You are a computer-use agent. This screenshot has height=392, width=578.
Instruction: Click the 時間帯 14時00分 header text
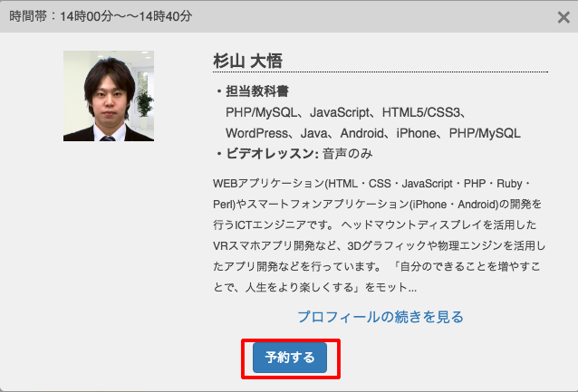coord(101,16)
